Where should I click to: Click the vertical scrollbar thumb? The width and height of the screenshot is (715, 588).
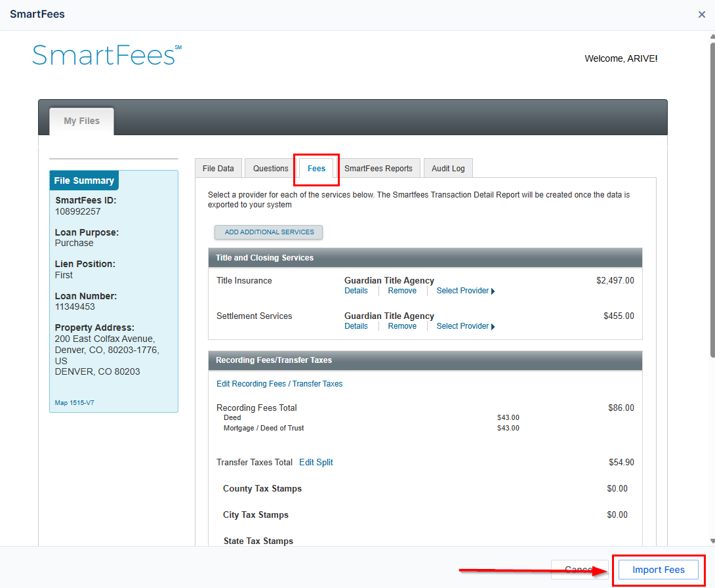pyautogui.click(x=712, y=199)
